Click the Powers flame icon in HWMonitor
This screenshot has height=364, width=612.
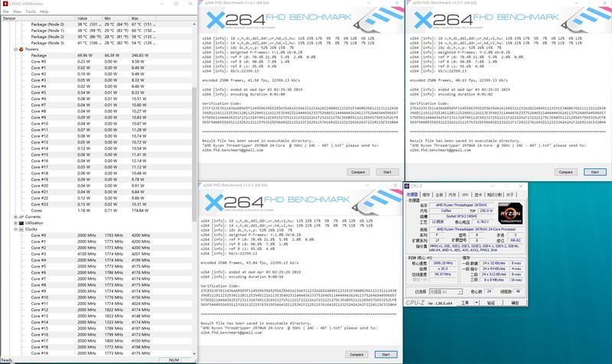coord(21,49)
